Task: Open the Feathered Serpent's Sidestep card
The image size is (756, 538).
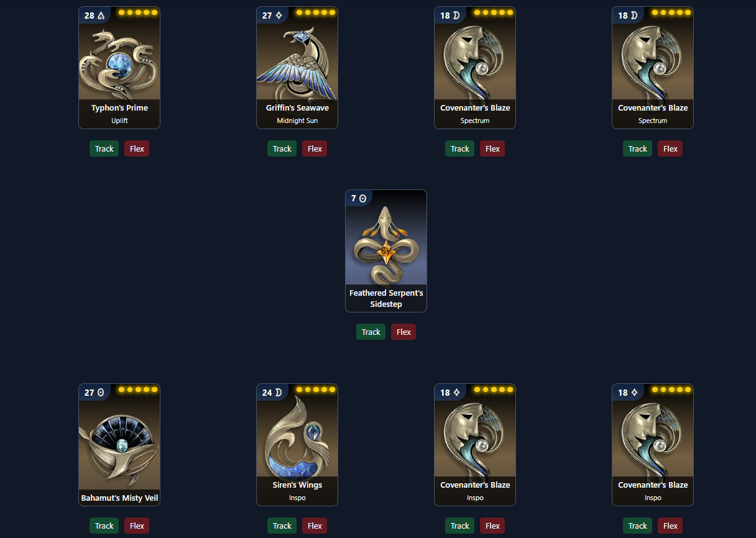Action: tap(386, 251)
